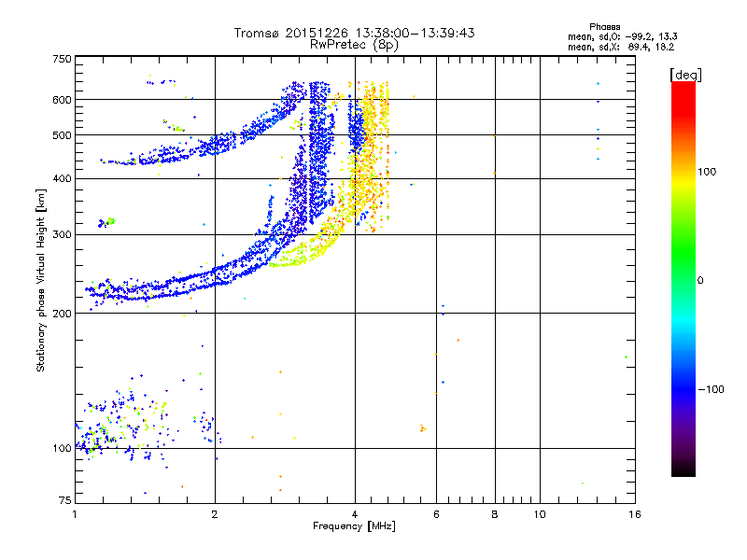The height and width of the screenshot is (560, 747).
Task: Click the x-axis label '10'
Action: tap(540, 514)
